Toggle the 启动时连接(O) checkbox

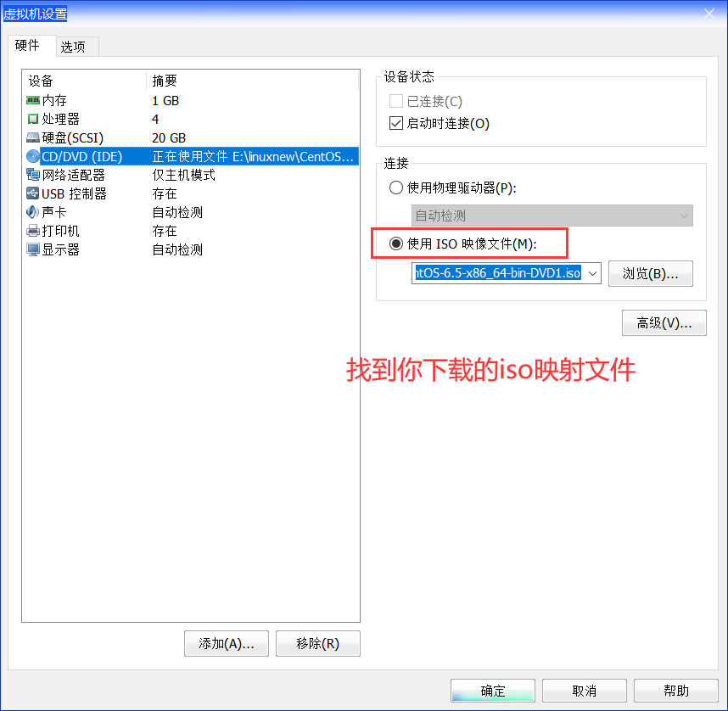coord(396,124)
